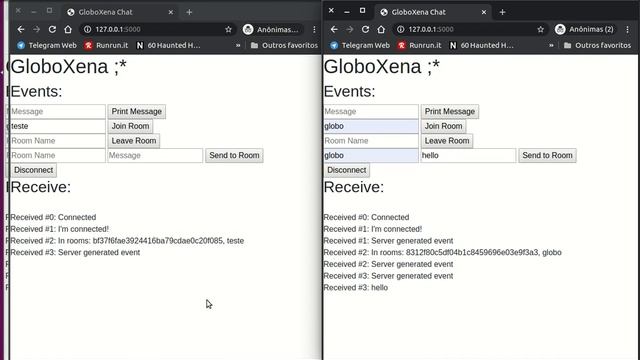Reload the page in the right browser window

coord(365,29)
